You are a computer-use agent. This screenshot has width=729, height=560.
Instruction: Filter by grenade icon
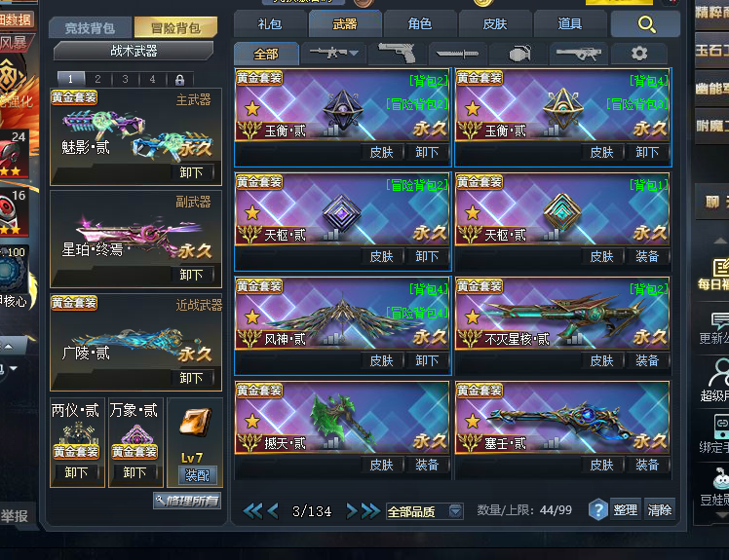[519, 54]
